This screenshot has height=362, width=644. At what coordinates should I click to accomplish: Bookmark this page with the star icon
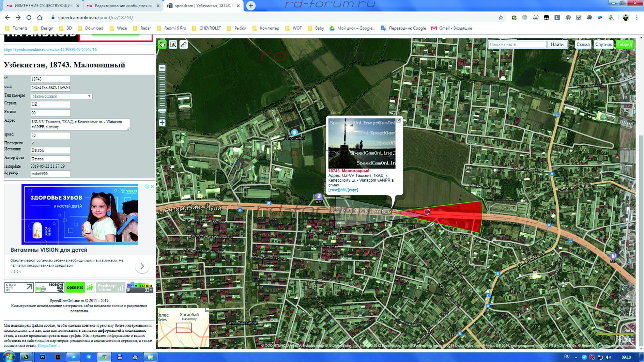[x=501, y=17]
